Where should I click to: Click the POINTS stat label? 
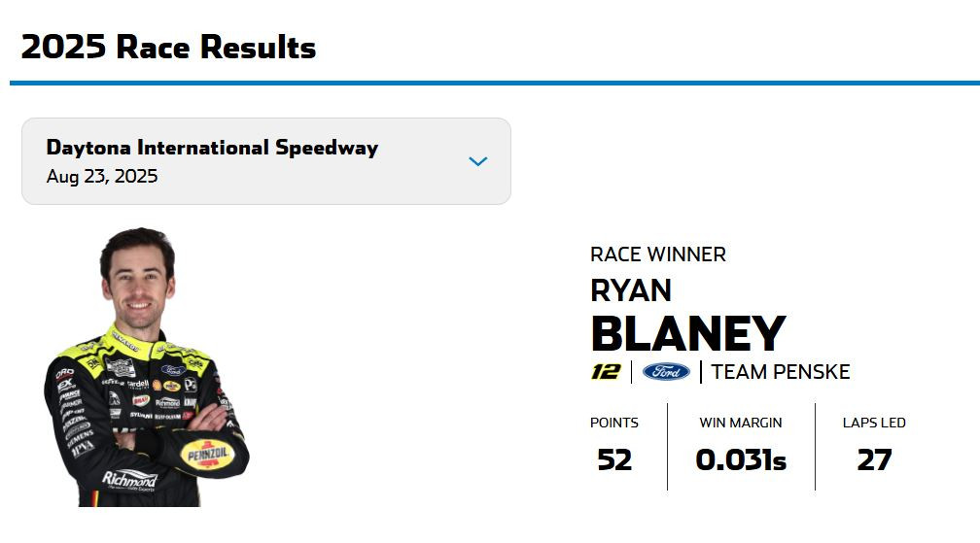coord(614,423)
